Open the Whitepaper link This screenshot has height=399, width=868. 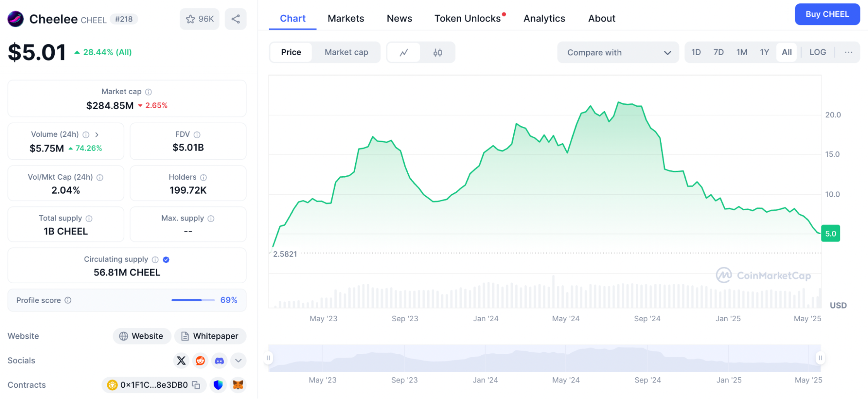210,336
